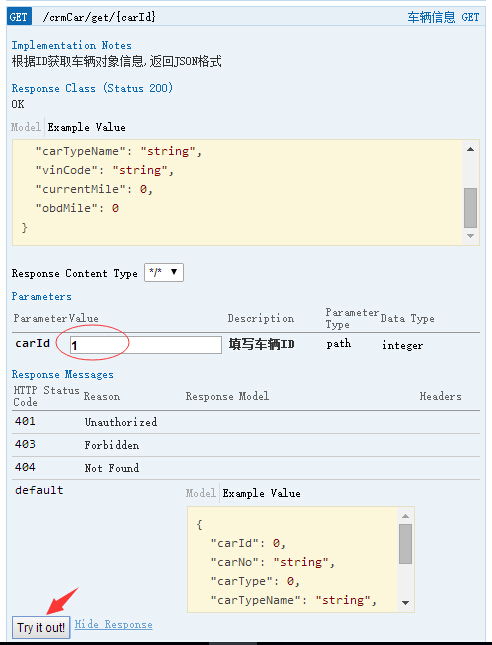This screenshot has height=645, width=492.
Task: Collapse the /crmCar/get/{carId} endpoint path
Action: 99,17
